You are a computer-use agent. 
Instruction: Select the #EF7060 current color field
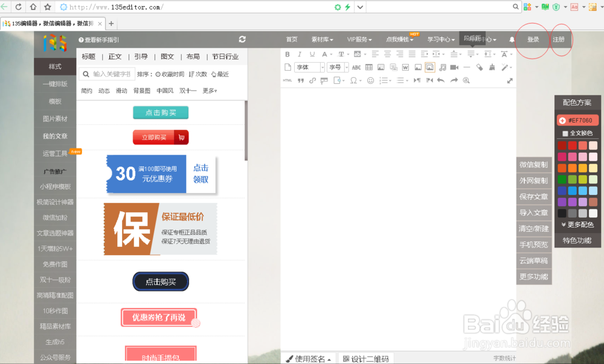pos(577,121)
